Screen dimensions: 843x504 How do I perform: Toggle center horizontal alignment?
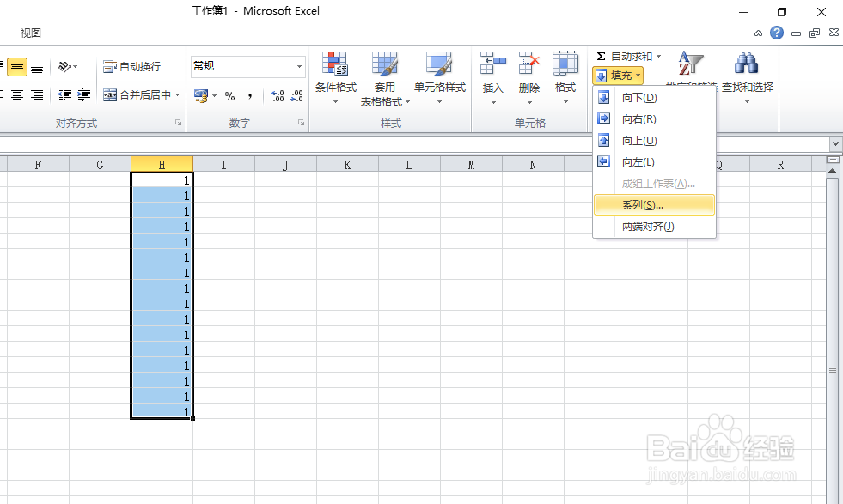point(17,95)
